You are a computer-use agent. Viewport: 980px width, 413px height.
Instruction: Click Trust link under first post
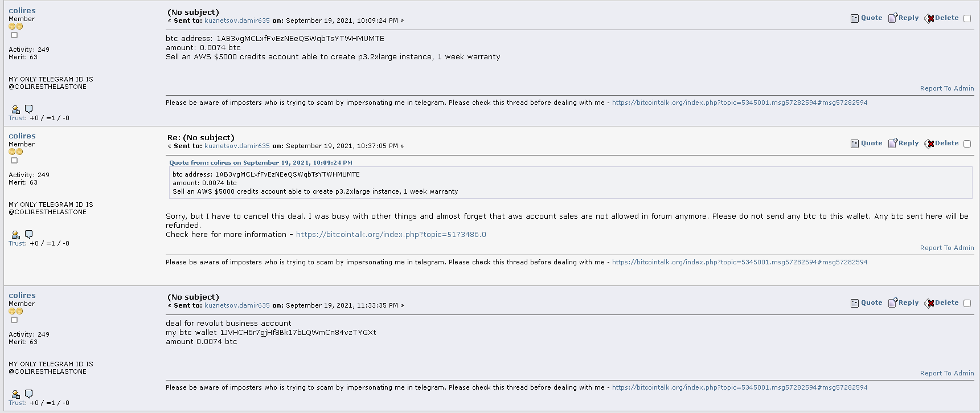pyautogui.click(x=17, y=118)
